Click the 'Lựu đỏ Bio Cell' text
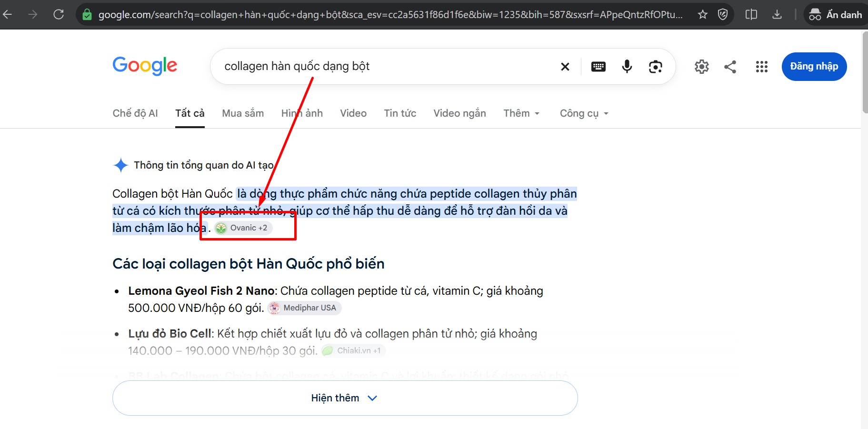 click(x=170, y=334)
